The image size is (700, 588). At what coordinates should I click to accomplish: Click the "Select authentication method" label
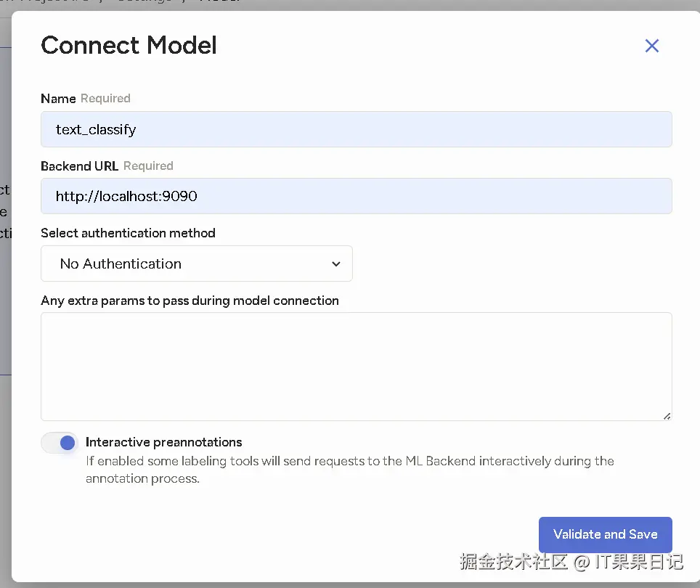point(128,233)
